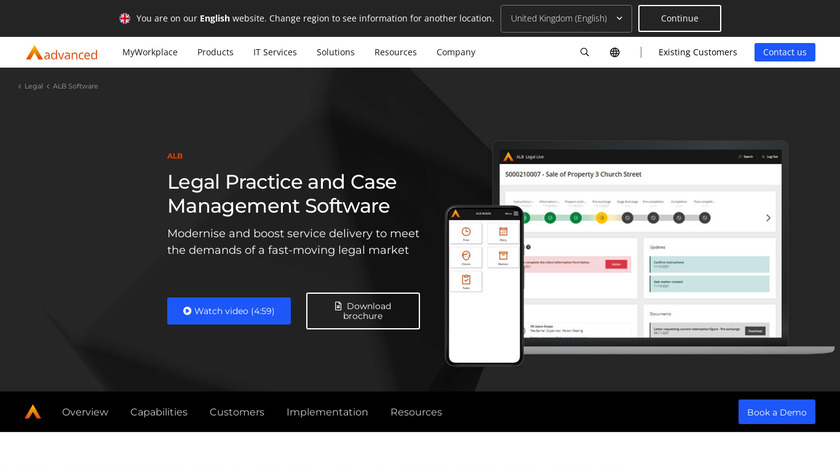840x472 pixels.
Task: Click the Contact us button
Action: coord(784,52)
